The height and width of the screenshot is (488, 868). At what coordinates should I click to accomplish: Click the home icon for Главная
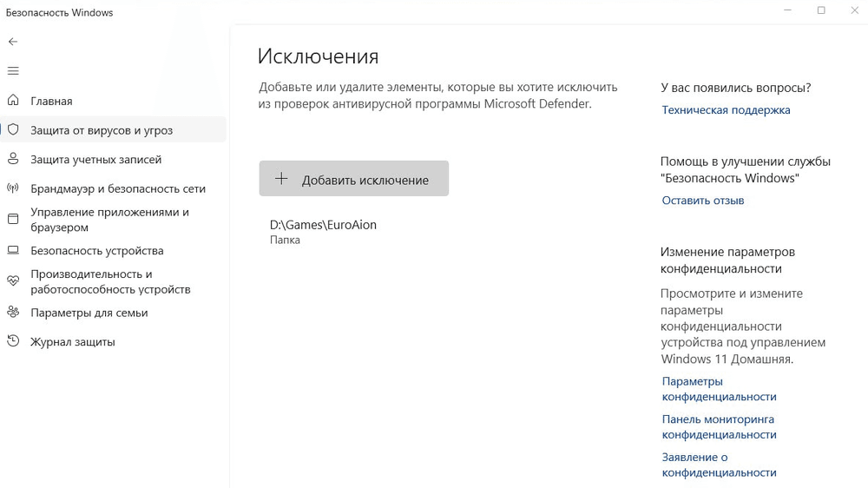13,101
